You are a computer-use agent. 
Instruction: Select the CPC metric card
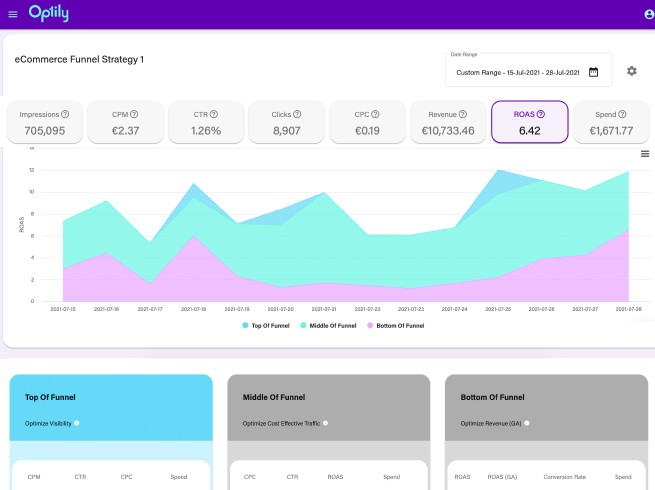[x=367, y=122]
